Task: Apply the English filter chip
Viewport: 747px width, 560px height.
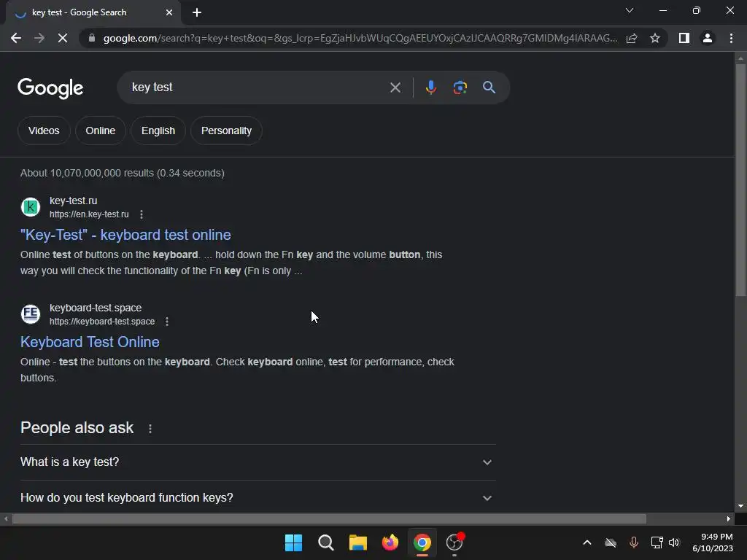Action: click(158, 131)
